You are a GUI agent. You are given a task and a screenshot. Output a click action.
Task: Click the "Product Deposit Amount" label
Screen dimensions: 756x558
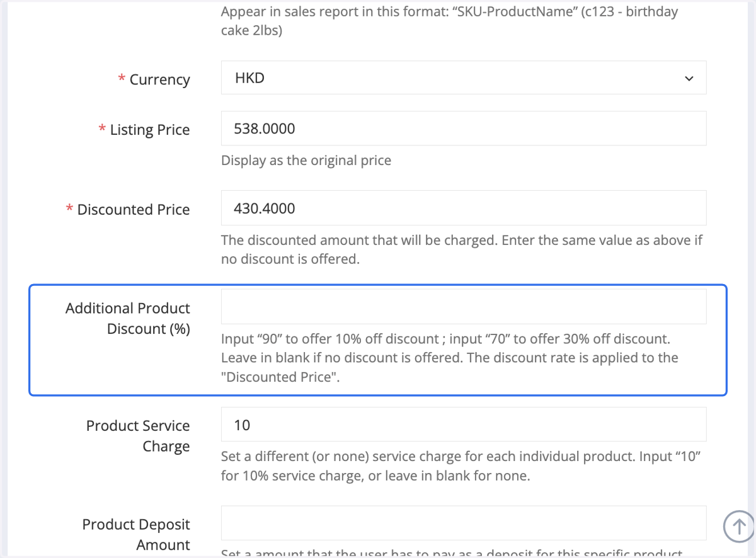coord(136,535)
